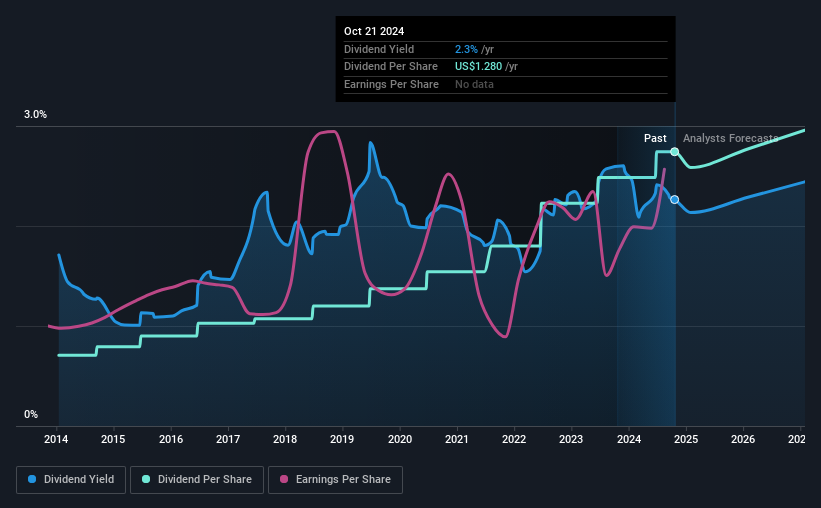Click the 2022 x-axis label
Screen dimensions: 821x508
(x=514, y=439)
